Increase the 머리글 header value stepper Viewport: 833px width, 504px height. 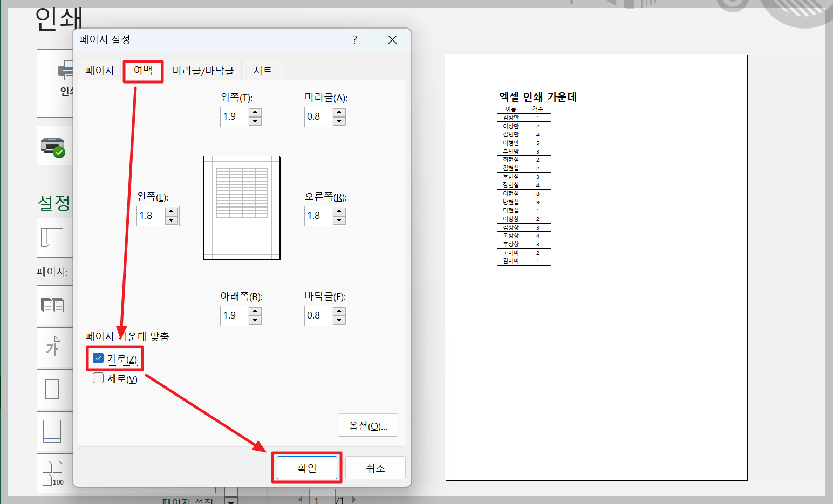click(x=339, y=112)
